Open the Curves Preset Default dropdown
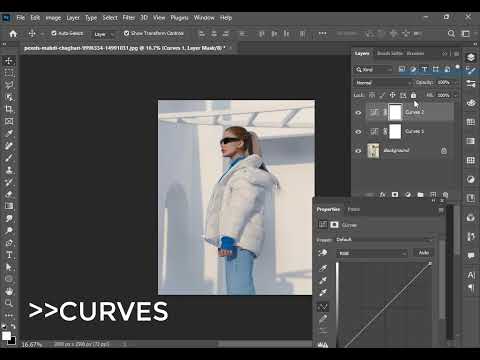The image size is (480, 360). point(383,240)
